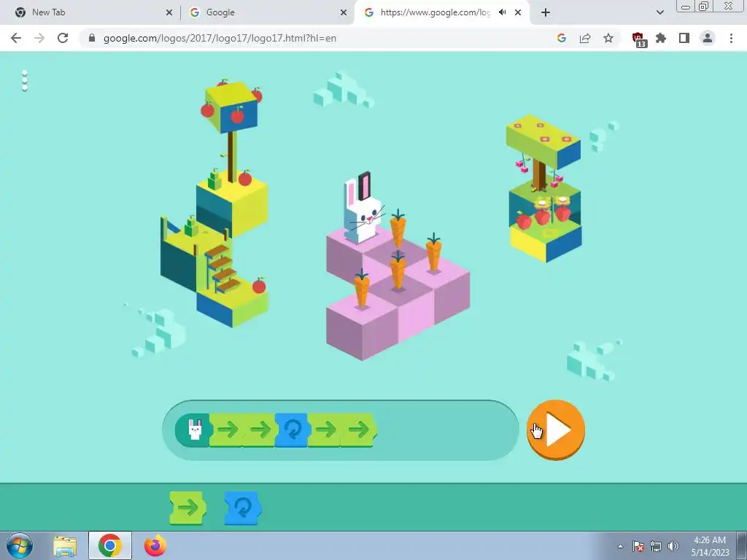This screenshot has width=747, height=560.
Task: Bookmark this page with the star icon
Action: (x=608, y=38)
